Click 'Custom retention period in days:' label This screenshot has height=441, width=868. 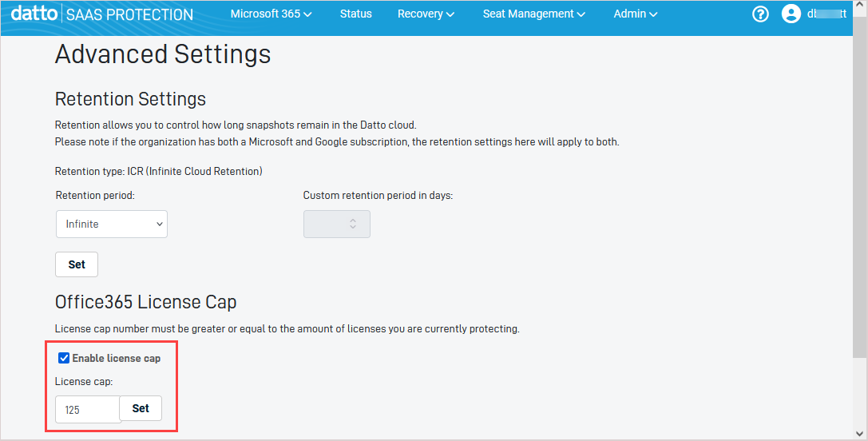point(378,196)
